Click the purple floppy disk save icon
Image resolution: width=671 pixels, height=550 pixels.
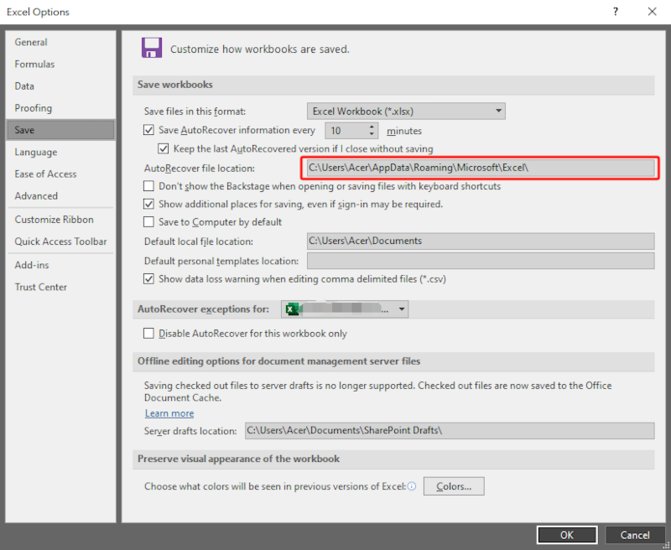click(152, 48)
